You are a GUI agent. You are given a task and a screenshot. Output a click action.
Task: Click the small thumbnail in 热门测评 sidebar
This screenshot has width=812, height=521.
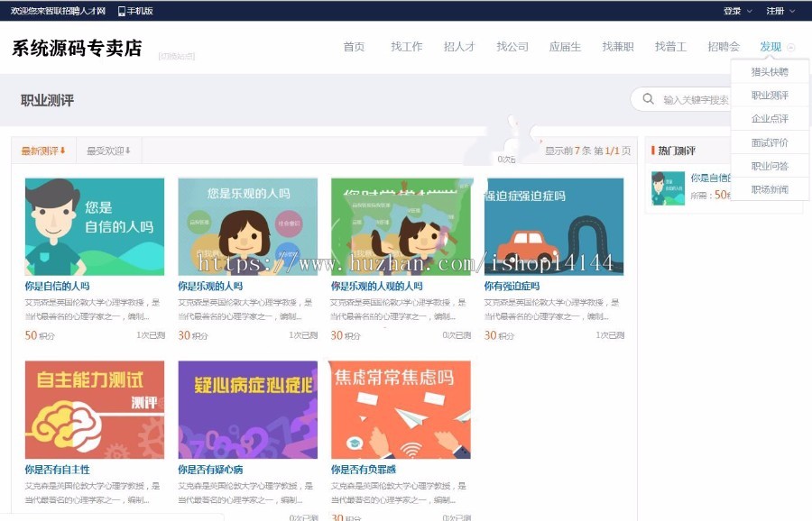click(668, 188)
